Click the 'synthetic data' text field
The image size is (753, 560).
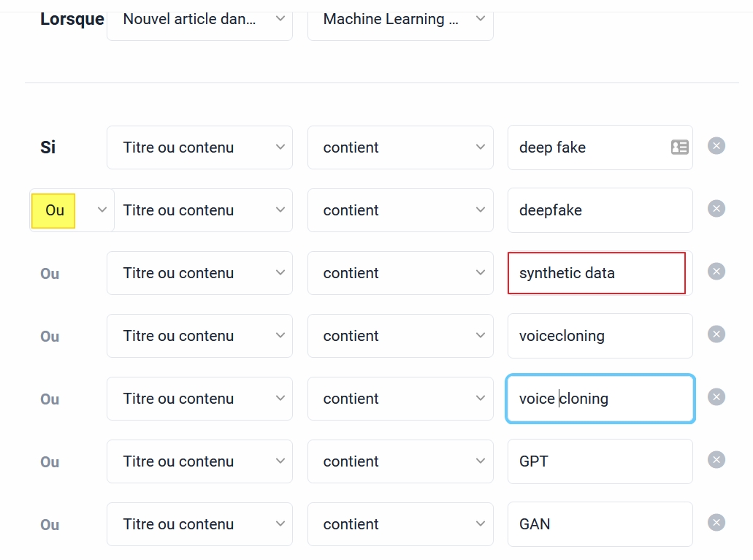click(597, 273)
